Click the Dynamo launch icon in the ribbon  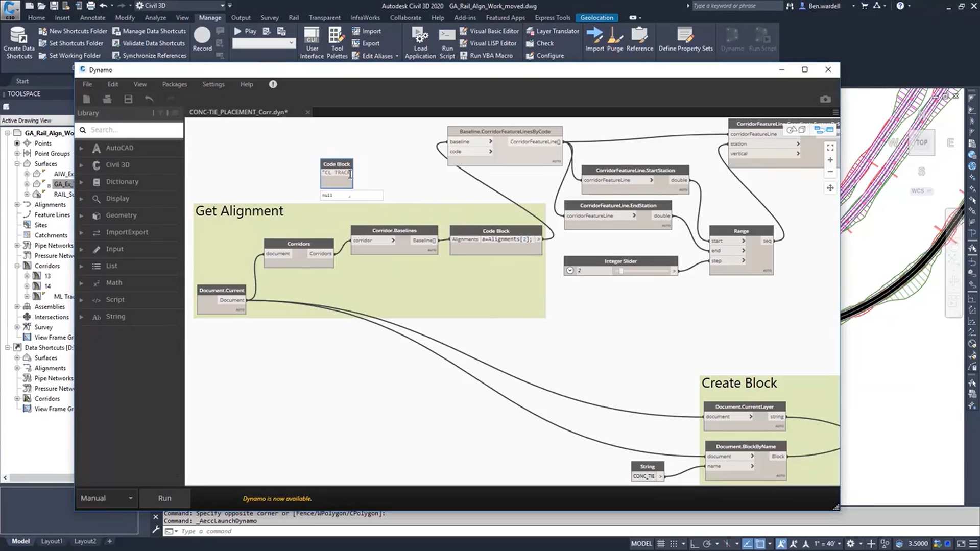732,35
